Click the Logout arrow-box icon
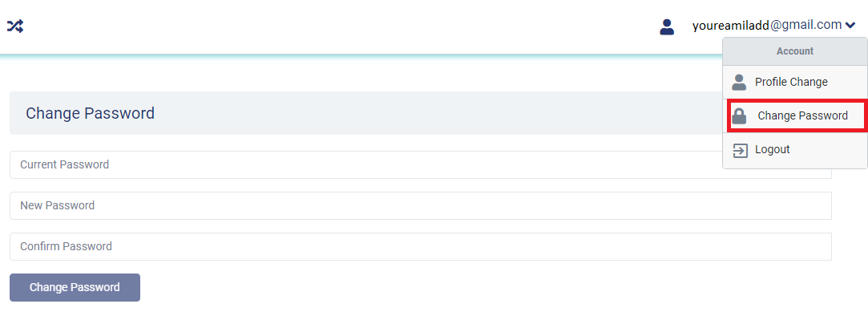 (740, 150)
